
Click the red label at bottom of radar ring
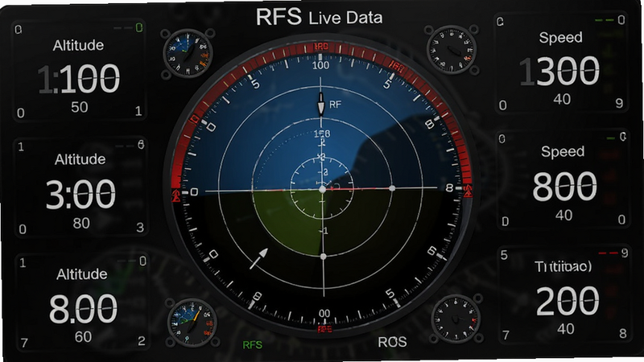pos(325,329)
